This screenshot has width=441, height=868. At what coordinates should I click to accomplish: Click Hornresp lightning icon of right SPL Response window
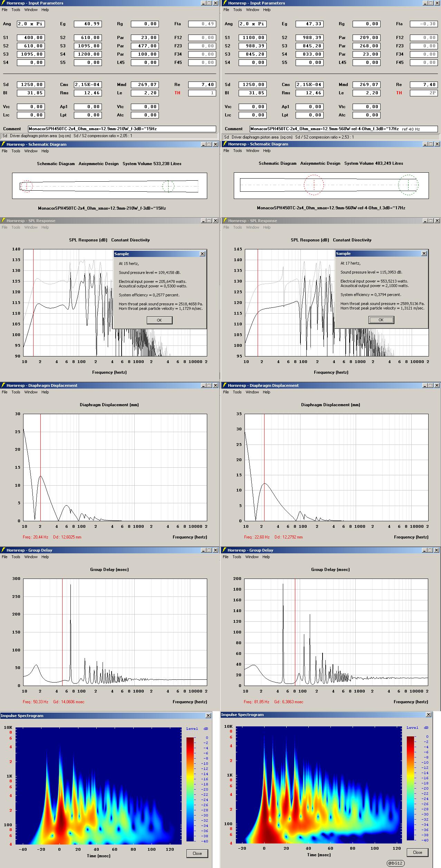click(225, 221)
